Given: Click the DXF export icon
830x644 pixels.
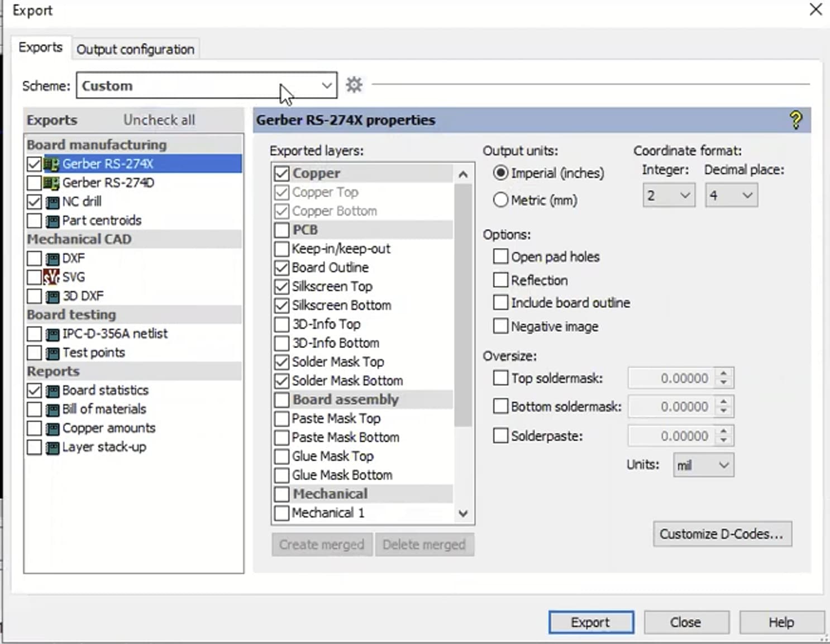Looking at the screenshot, I should point(52,259).
